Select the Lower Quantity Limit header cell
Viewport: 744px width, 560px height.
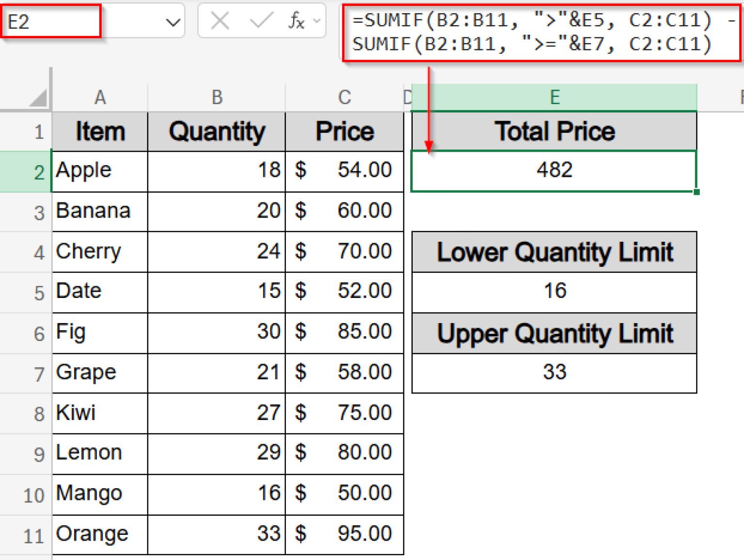point(555,252)
